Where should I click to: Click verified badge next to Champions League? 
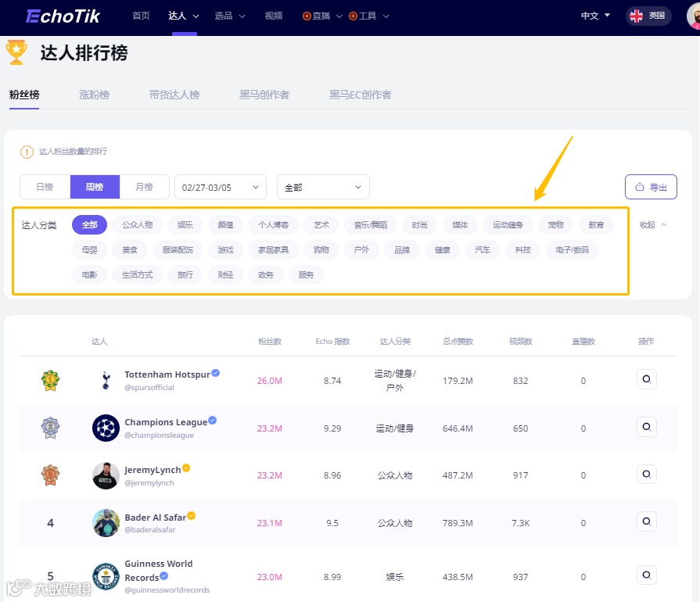point(213,420)
